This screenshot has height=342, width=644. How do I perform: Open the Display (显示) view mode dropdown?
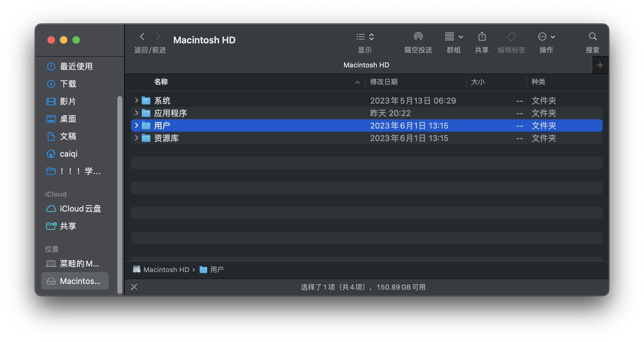click(365, 37)
